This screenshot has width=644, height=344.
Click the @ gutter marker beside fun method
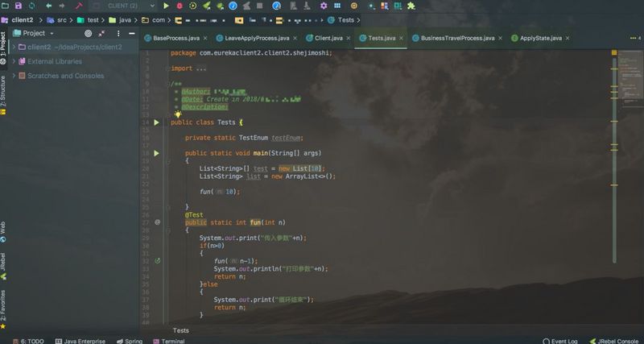pos(157,222)
